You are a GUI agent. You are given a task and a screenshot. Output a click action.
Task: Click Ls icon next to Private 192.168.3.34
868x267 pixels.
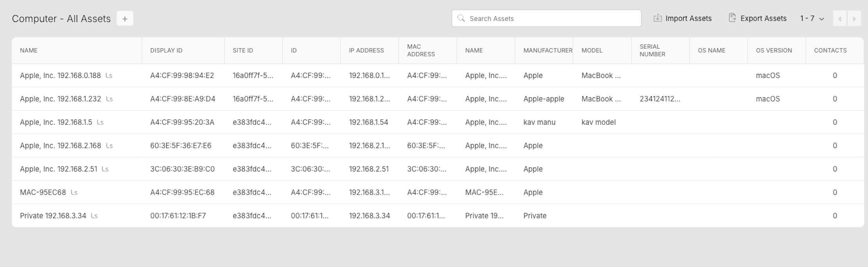tap(94, 216)
